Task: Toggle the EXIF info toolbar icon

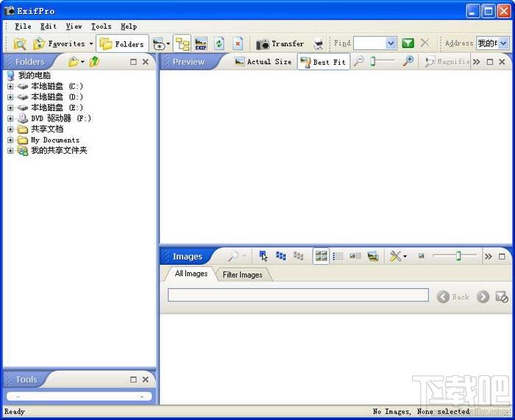Action: pos(201,43)
